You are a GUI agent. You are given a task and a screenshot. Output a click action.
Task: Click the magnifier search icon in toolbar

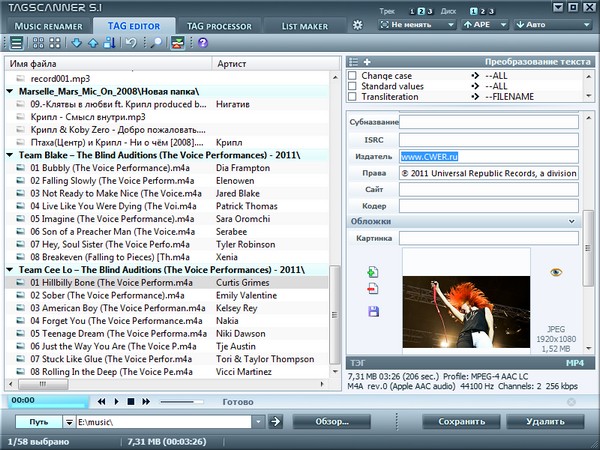click(x=155, y=43)
